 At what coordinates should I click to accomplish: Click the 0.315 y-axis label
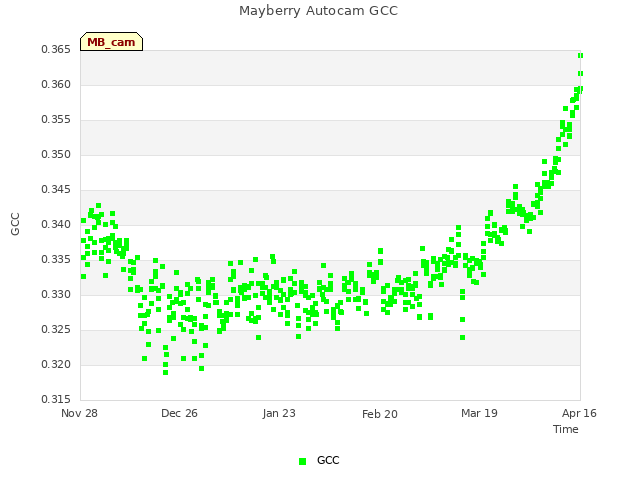coord(56,399)
